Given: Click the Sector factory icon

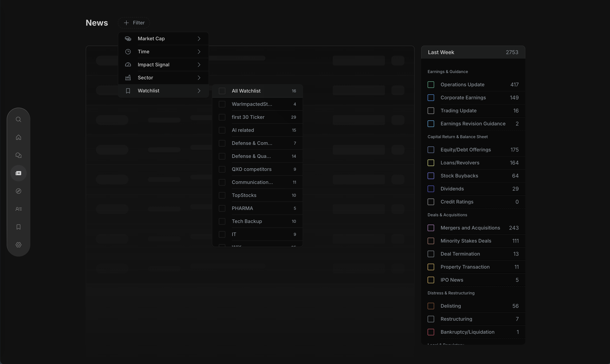Looking at the screenshot, I should click(x=128, y=78).
